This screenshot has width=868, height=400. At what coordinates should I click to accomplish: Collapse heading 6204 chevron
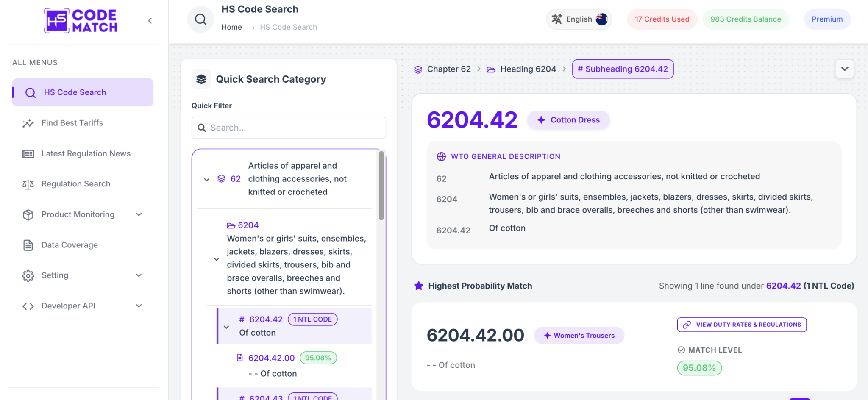[217, 259]
